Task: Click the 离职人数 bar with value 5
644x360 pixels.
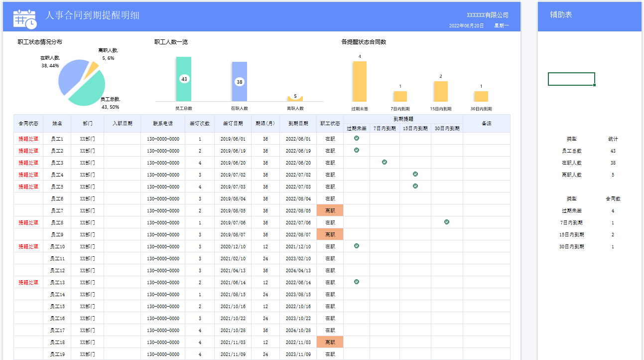Action: [x=295, y=99]
